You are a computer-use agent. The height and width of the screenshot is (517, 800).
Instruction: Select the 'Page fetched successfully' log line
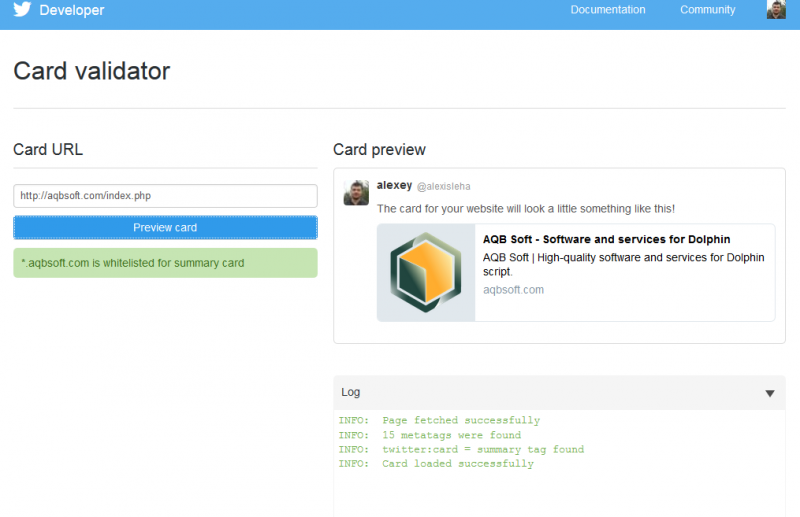[439, 420]
